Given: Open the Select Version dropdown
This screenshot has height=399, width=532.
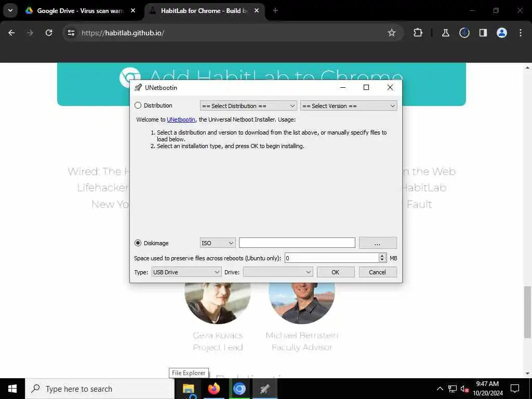Looking at the screenshot, I should tap(349, 106).
